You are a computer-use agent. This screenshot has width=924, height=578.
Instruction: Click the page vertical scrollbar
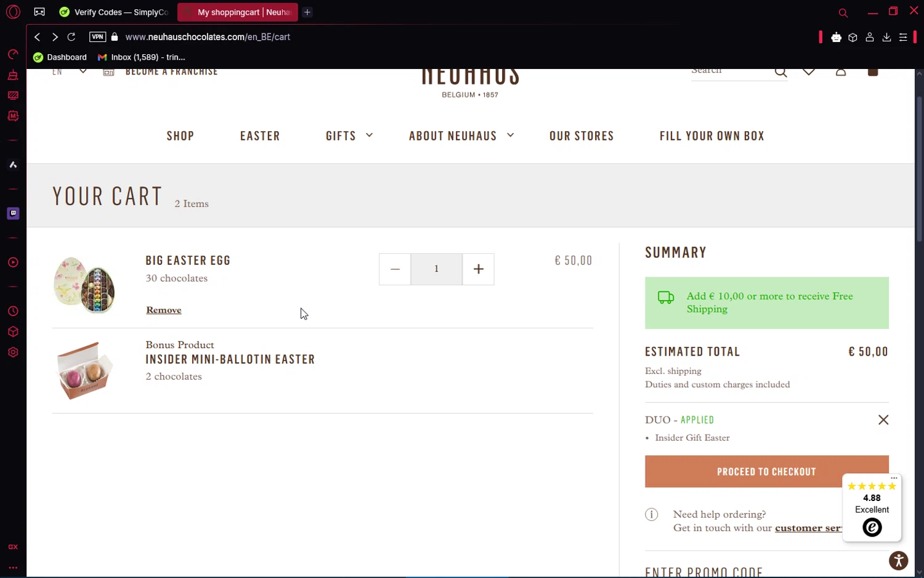(x=919, y=168)
